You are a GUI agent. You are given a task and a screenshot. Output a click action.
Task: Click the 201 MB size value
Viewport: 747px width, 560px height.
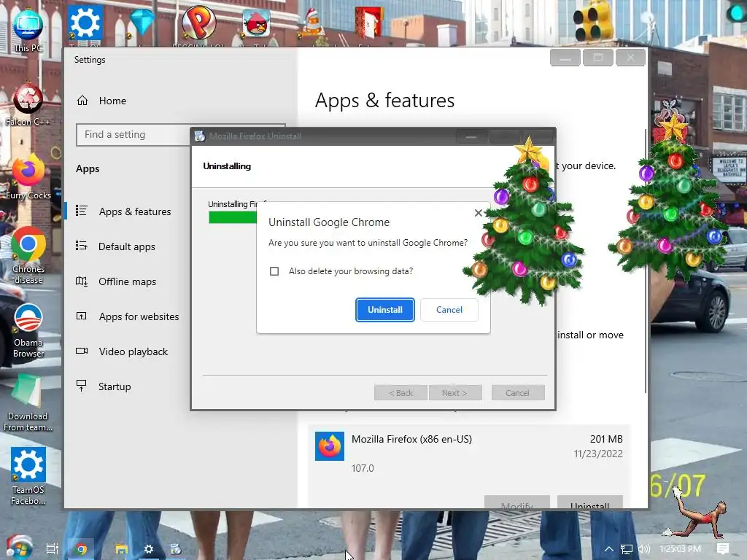[606, 439]
